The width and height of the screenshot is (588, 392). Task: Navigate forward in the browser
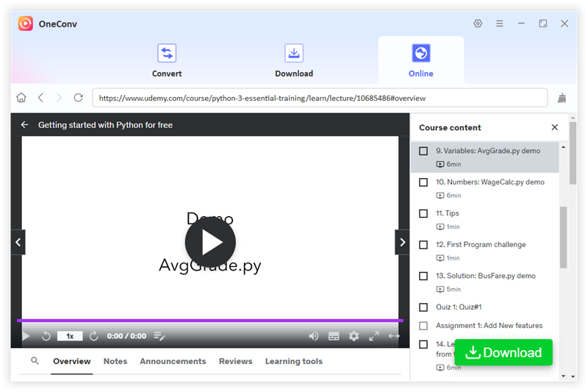pyautogui.click(x=59, y=98)
